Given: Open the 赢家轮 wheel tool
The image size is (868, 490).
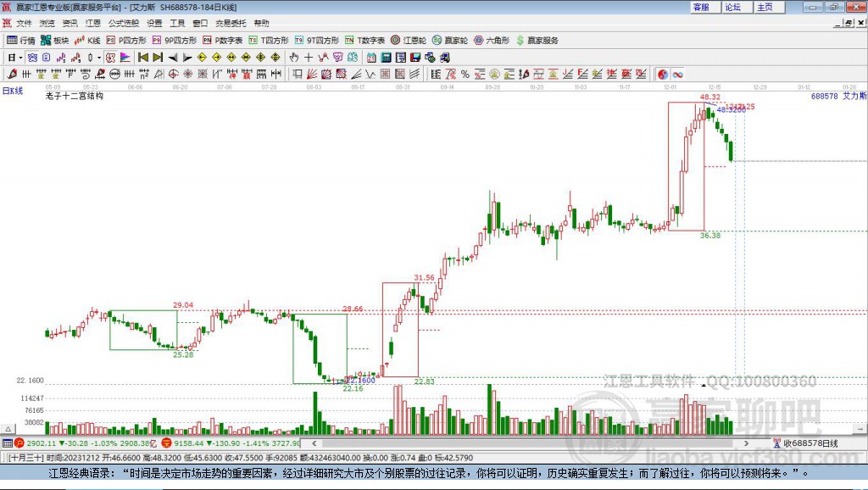Looking at the screenshot, I should [450, 41].
